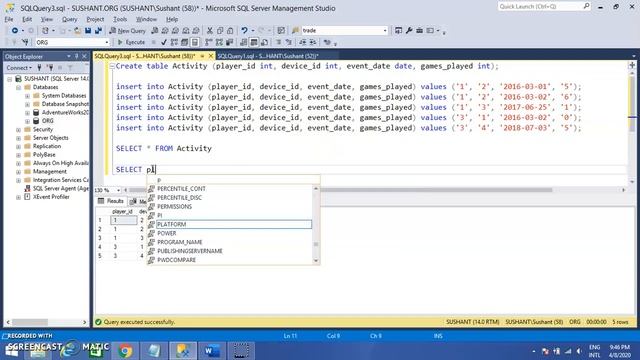Select the PolyBase folder in tree
This screenshot has height=360, width=640.
click(44, 155)
